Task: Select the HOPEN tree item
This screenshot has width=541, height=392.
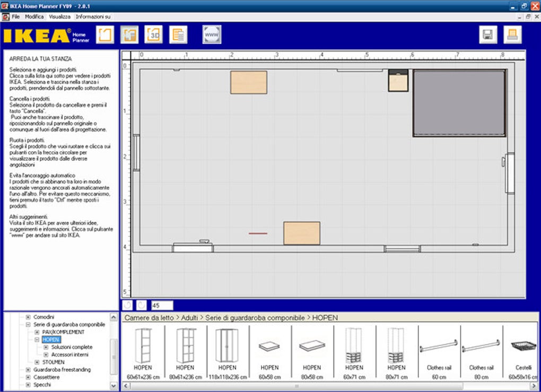Action: (x=51, y=339)
